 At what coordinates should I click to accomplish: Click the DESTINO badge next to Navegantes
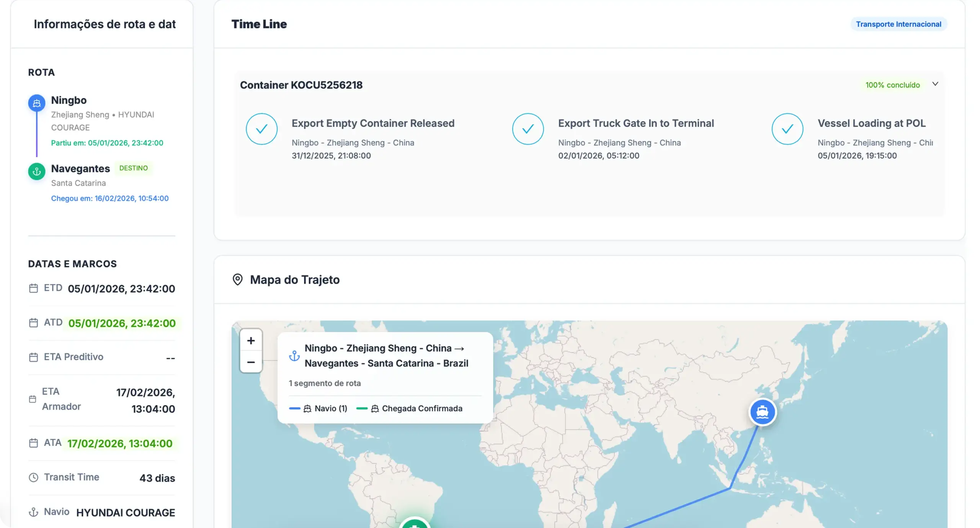point(134,168)
